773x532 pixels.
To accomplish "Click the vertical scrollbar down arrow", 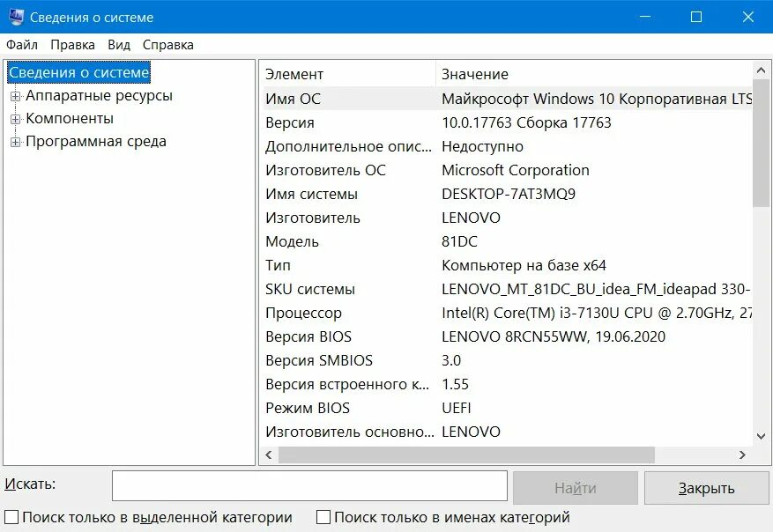I will click(x=761, y=436).
